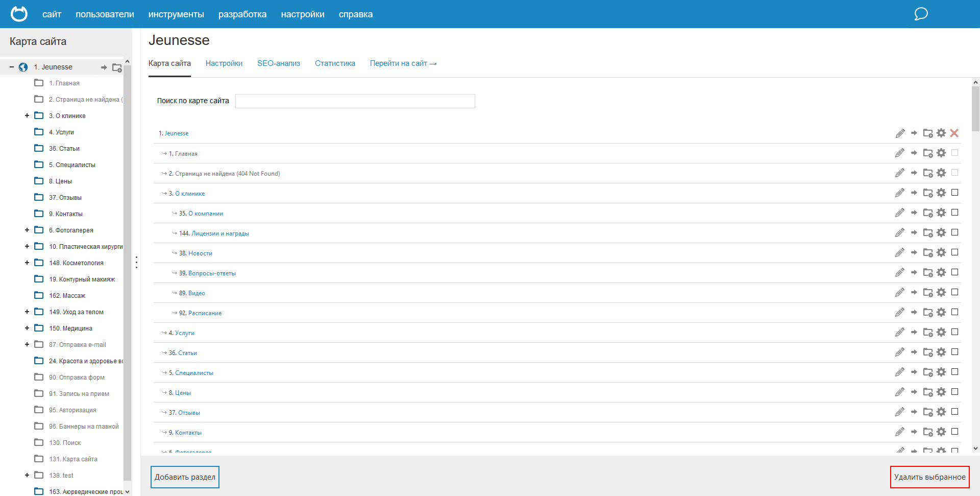Screen dimensions: 980x496
Task: Click go-to arrow icon for О компании row
Action: [x=914, y=212]
